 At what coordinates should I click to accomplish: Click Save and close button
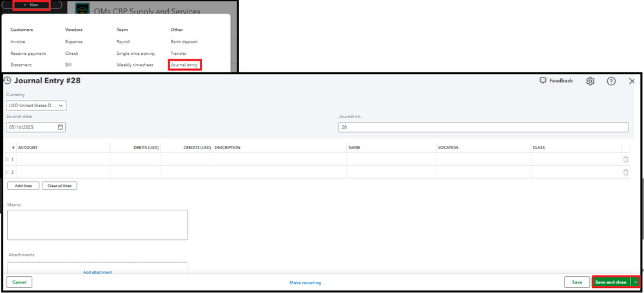pyautogui.click(x=610, y=282)
